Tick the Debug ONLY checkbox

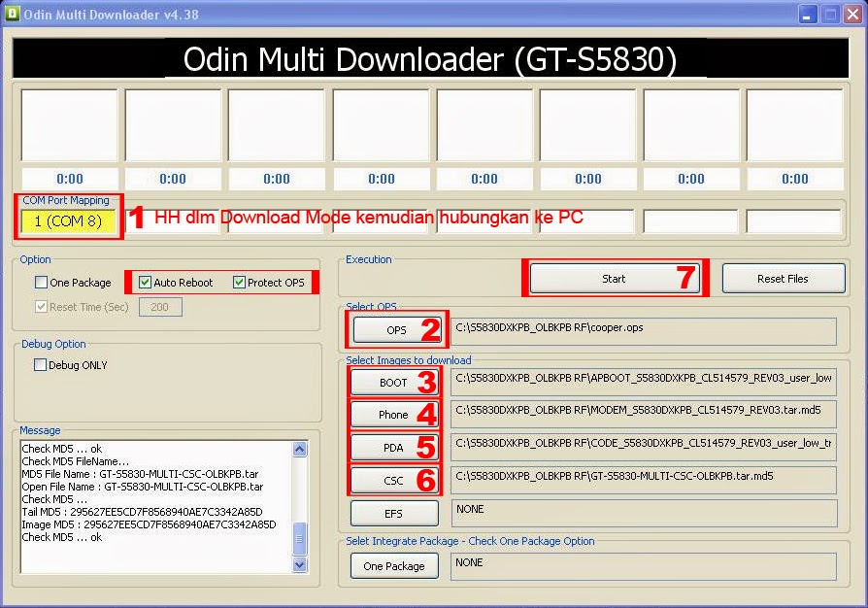[40, 365]
